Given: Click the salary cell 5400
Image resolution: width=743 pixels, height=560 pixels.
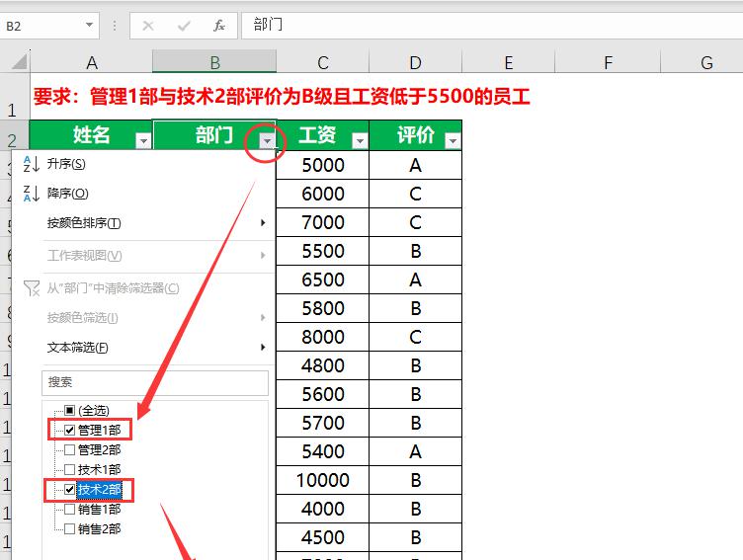Looking at the screenshot, I should [323, 451].
